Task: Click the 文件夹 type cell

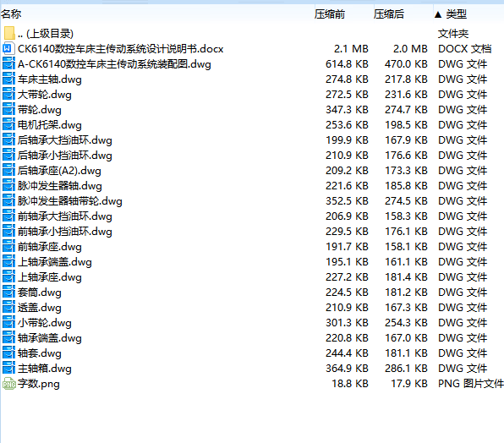Action: pyautogui.click(x=453, y=34)
